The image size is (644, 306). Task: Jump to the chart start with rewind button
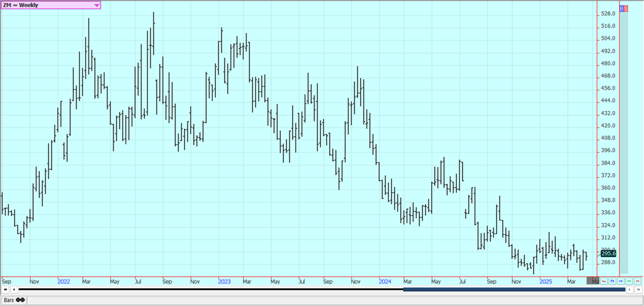pos(5,289)
